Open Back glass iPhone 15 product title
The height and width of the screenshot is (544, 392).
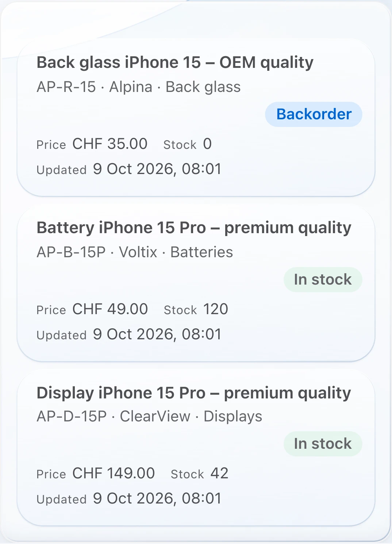(x=175, y=63)
